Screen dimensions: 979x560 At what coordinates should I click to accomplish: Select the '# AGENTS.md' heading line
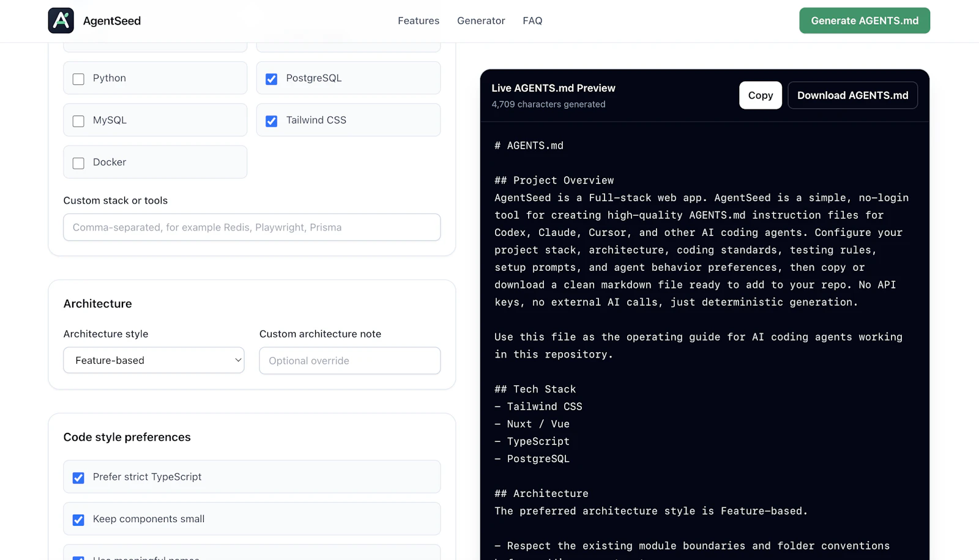[529, 146]
